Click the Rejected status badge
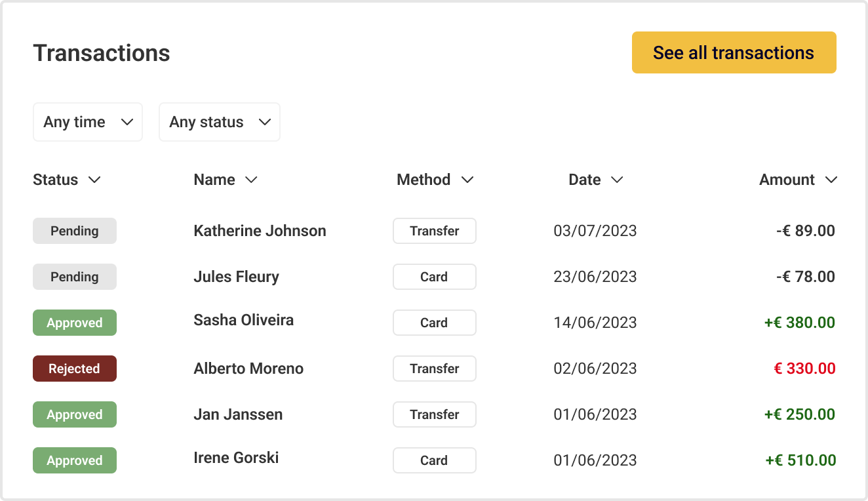 75,369
